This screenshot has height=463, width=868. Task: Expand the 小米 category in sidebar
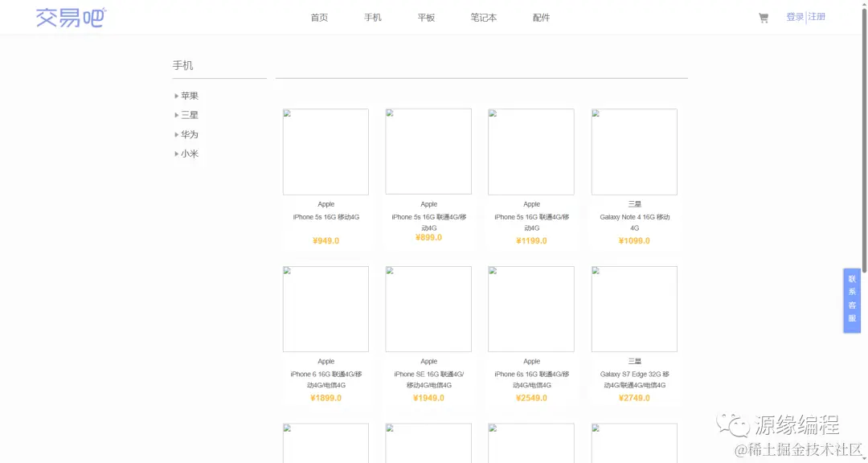tap(186, 154)
